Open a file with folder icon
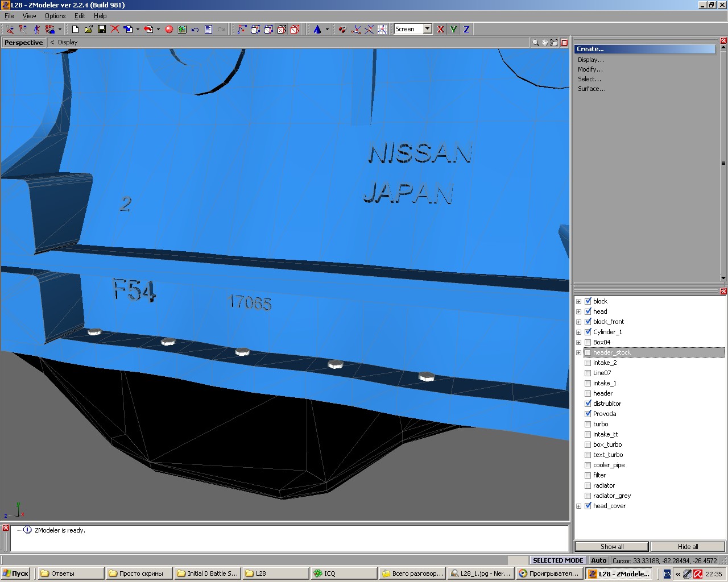Viewport: 728px width, 582px height. [x=88, y=29]
